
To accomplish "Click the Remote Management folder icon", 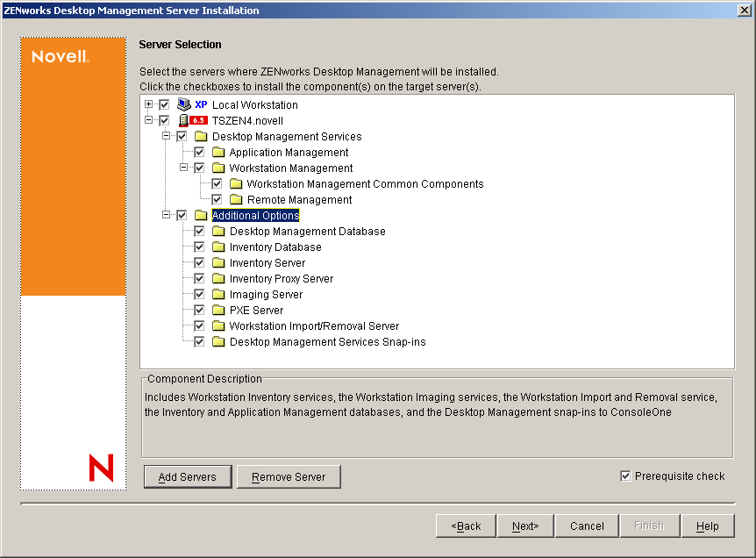I will [x=234, y=199].
